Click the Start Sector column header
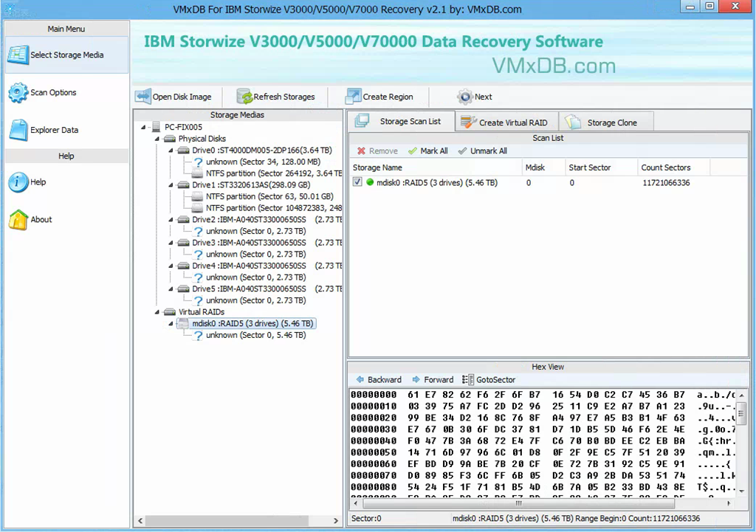 click(601, 167)
